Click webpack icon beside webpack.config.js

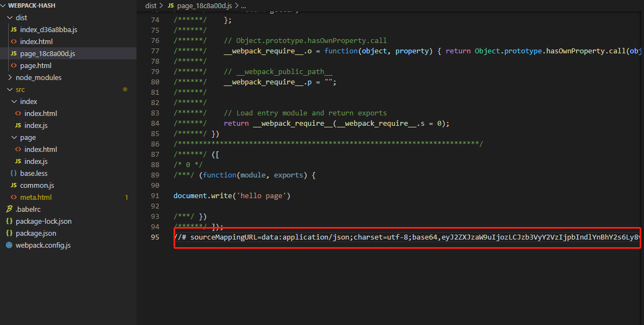pyautogui.click(x=9, y=246)
